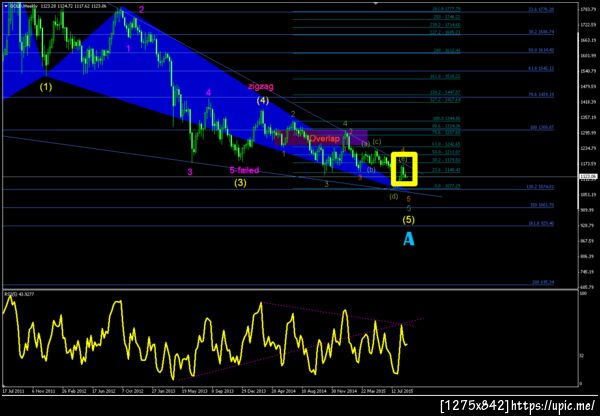Select the (c) sub-wave label
The height and width of the screenshot is (416, 600).
click(377, 142)
